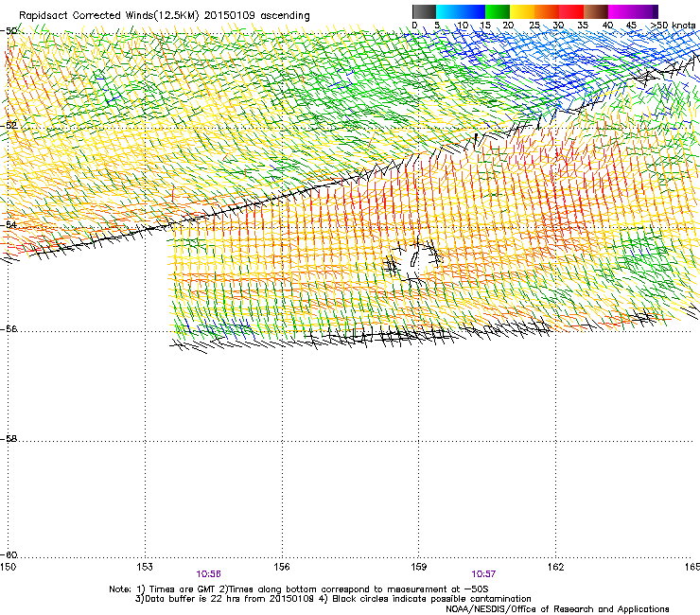This screenshot has width=700, height=615.
Task: Click the red 30-35 knots legend swatch
Action: [x=571, y=11]
